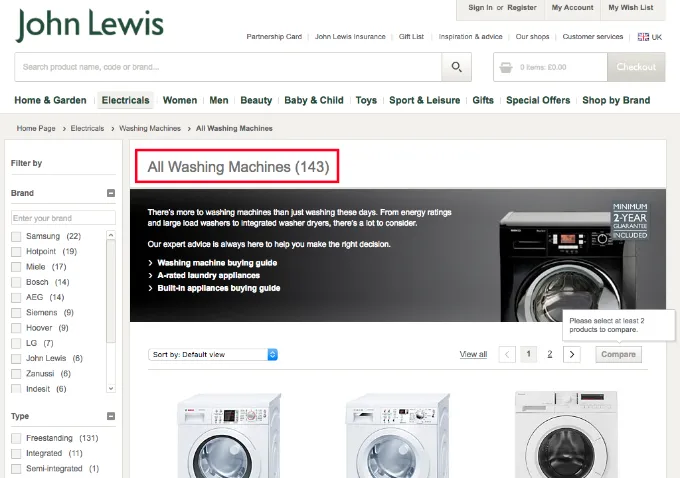This screenshot has height=478, width=680.
Task: Open the Women menu
Action: 180,100
